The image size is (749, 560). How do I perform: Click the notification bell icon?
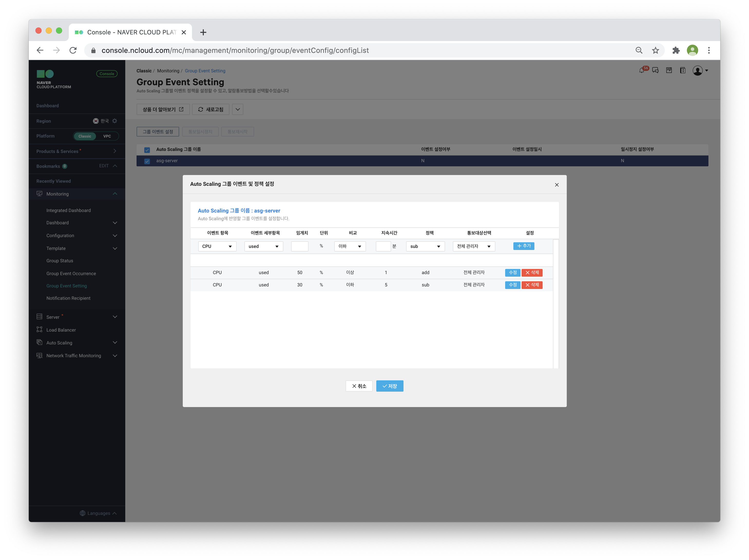[641, 70]
